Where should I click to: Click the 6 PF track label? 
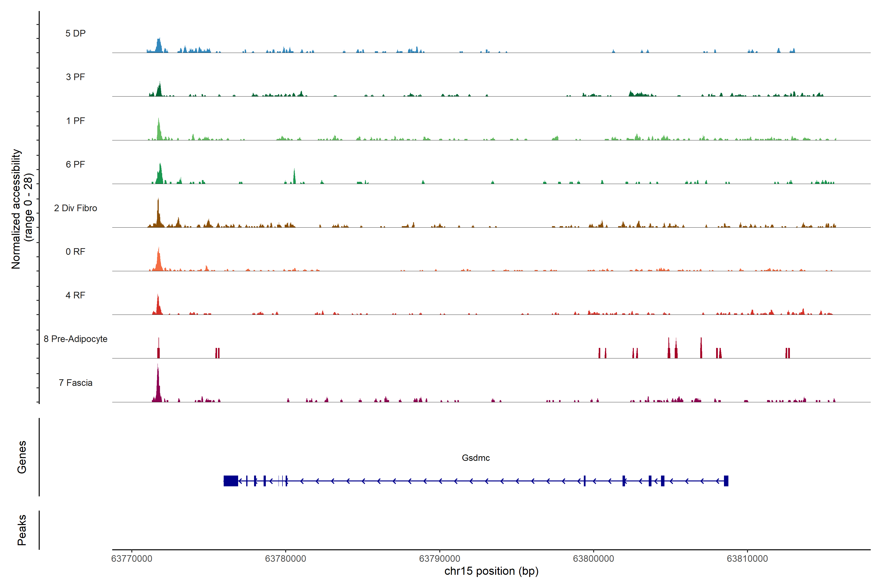point(75,164)
